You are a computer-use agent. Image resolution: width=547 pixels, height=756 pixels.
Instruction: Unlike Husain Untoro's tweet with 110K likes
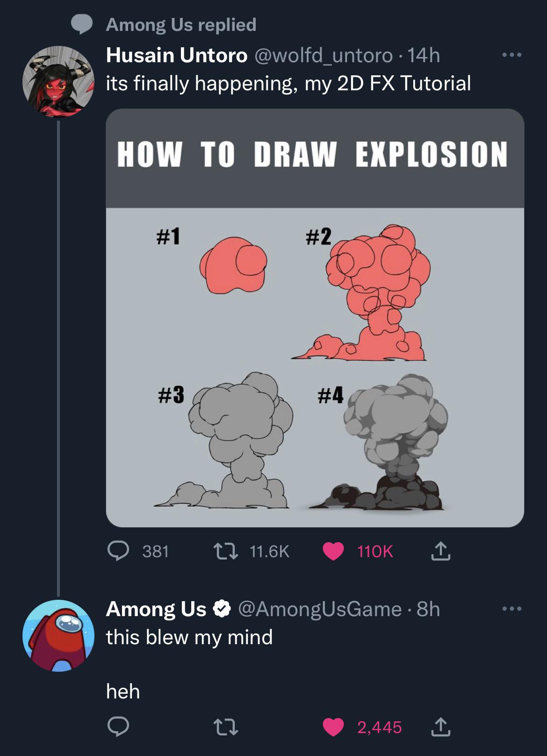coord(333,551)
